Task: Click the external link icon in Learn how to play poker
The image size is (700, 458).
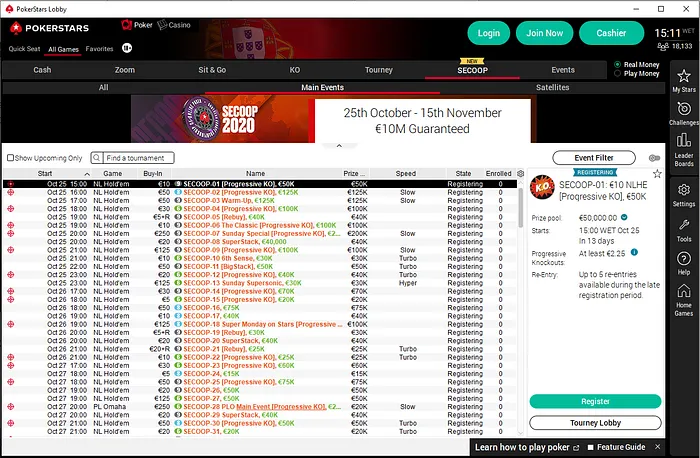Action: [576, 447]
